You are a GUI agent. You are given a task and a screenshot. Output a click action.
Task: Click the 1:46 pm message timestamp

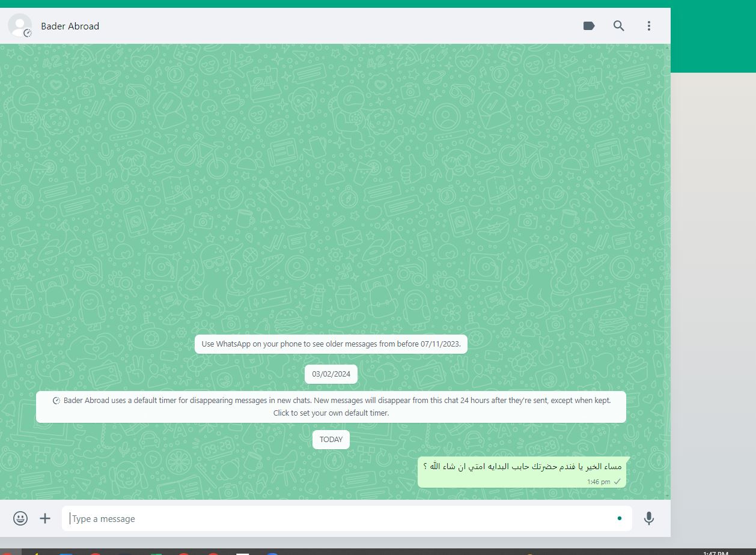tap(599, 482)
